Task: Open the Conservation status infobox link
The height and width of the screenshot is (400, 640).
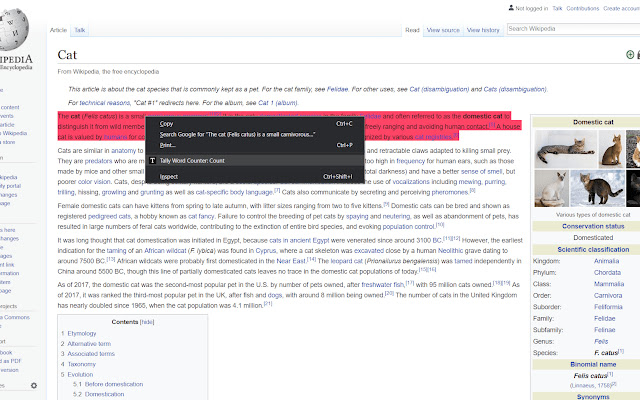Action: tap(593, 226)
